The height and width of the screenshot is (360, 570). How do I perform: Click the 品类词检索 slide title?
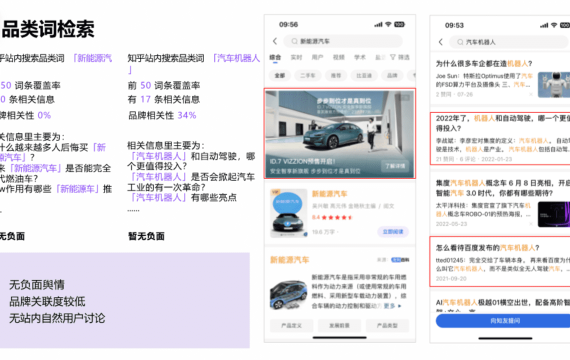pos(48,29)
